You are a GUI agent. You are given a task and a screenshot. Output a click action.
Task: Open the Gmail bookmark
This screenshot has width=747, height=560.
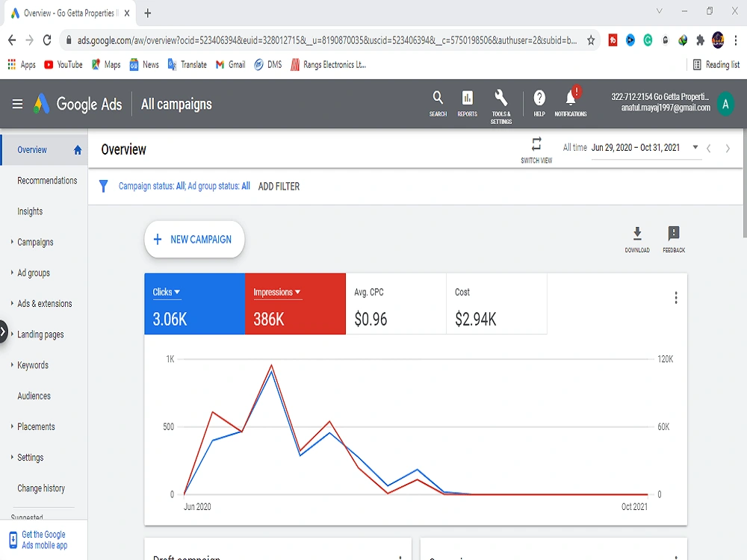(231, 65)
